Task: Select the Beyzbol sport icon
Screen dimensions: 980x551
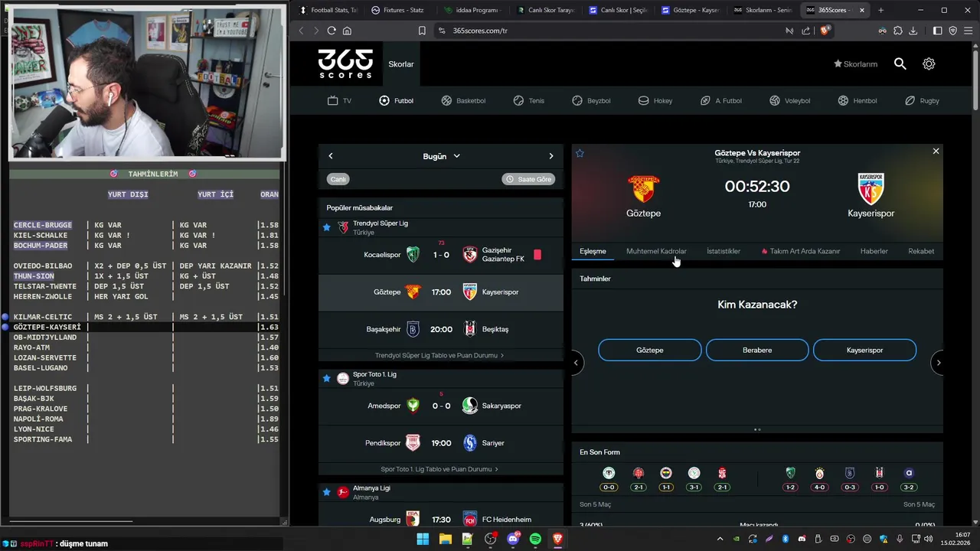Action: [x=577, y=100]
